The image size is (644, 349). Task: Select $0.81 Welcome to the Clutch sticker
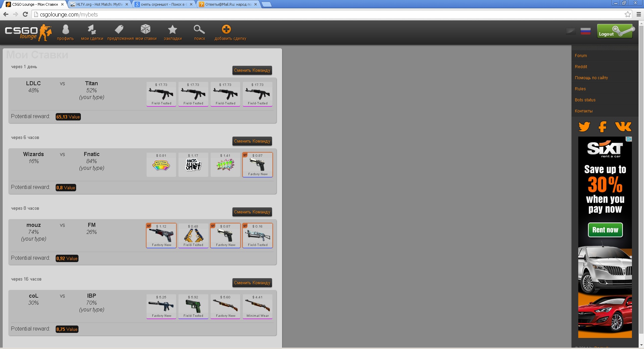161,165
